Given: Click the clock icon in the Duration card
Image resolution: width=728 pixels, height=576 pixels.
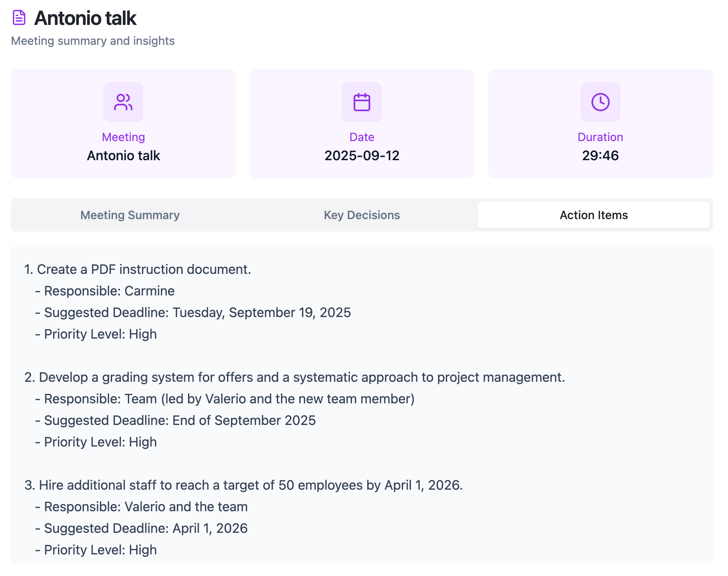Looking at the screenshot, I should pos(600,102).
